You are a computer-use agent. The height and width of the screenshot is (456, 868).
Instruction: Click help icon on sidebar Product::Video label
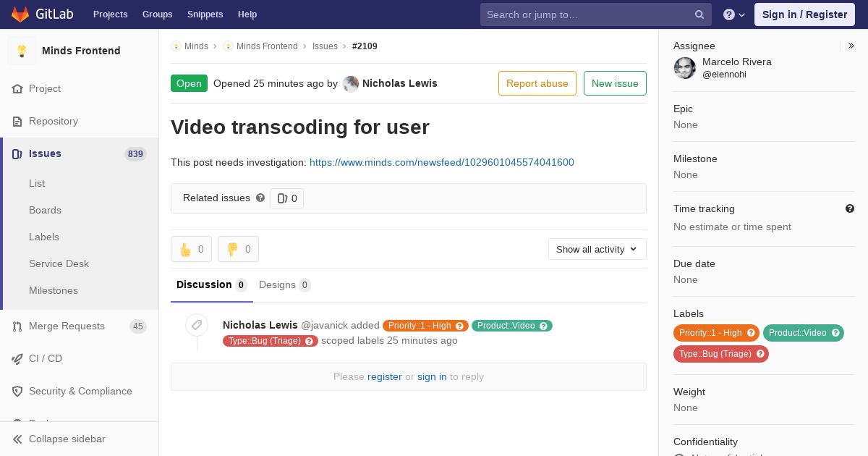(x=835, y=333)
